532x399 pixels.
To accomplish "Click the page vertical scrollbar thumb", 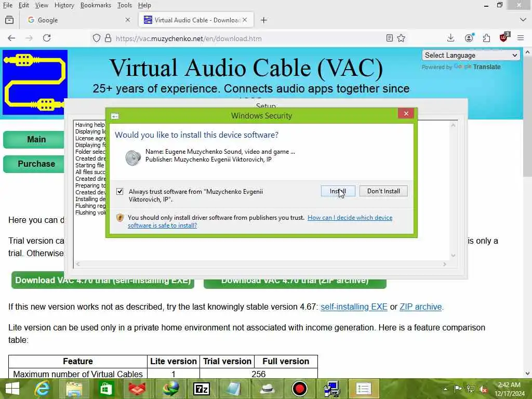I will [x=527, y=117].
